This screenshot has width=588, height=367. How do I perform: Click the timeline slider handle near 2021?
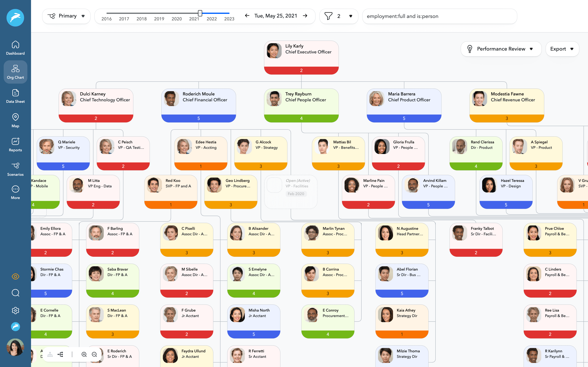coord(200,13)
